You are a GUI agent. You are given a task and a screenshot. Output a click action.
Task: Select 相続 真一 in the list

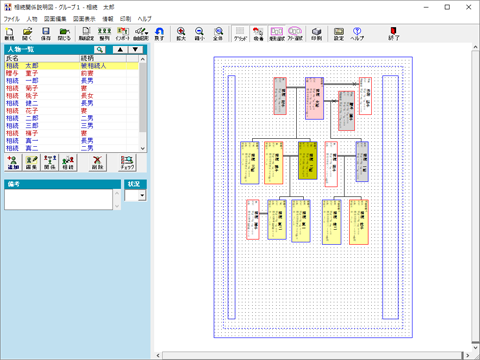pyautogui.click(x=72, y=141)
